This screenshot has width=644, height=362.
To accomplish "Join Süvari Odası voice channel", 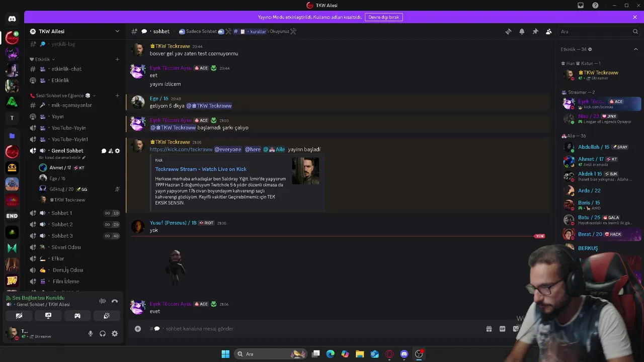I will tap(74, 247).
